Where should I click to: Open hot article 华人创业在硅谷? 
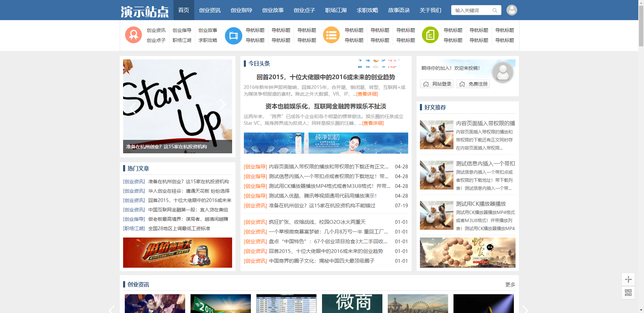point(189,191)
